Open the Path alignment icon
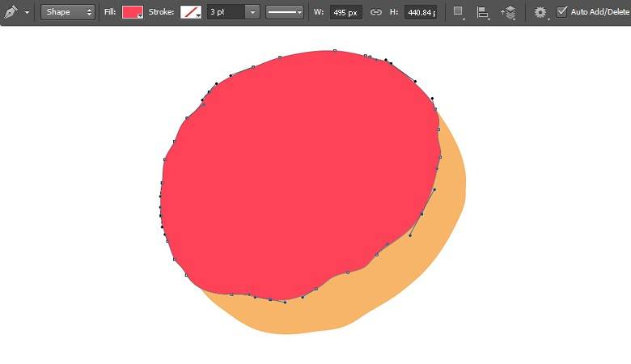Viewport: 631px width, 364px height. [x=483, y=12]
